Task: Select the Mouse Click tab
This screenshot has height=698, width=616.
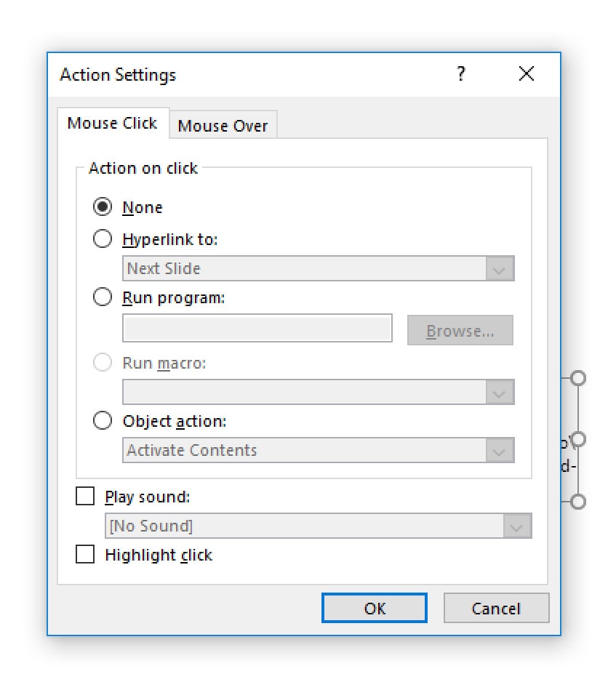Action: click(x=112, y=123)
